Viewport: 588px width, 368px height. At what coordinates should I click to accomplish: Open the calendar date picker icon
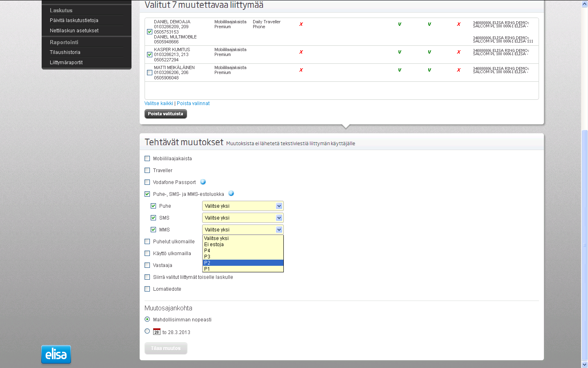[x=157, y=332]
